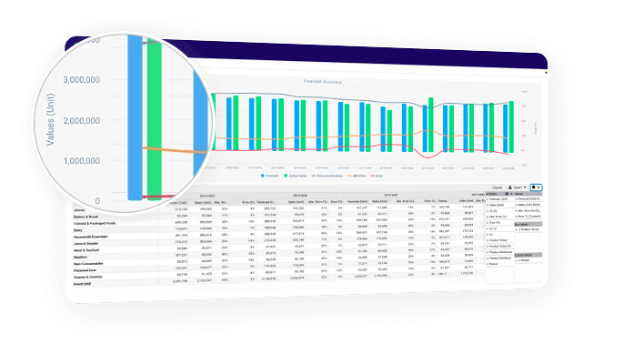The width and height of the screenshot is (644, 354).
Task: Toggle the Actual Sales legend entry
Action: click(296, 176)
